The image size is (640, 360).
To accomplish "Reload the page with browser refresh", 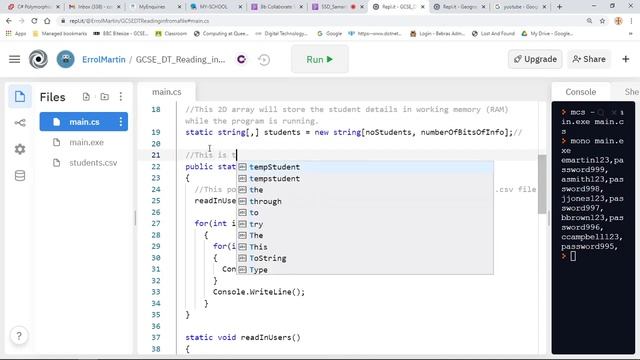I will click(34, 21).
